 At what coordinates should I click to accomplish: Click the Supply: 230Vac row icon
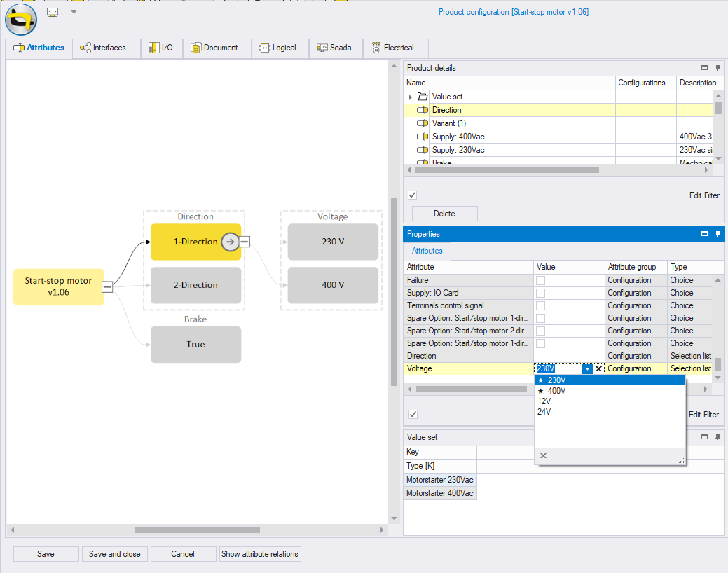pos(423,150)
